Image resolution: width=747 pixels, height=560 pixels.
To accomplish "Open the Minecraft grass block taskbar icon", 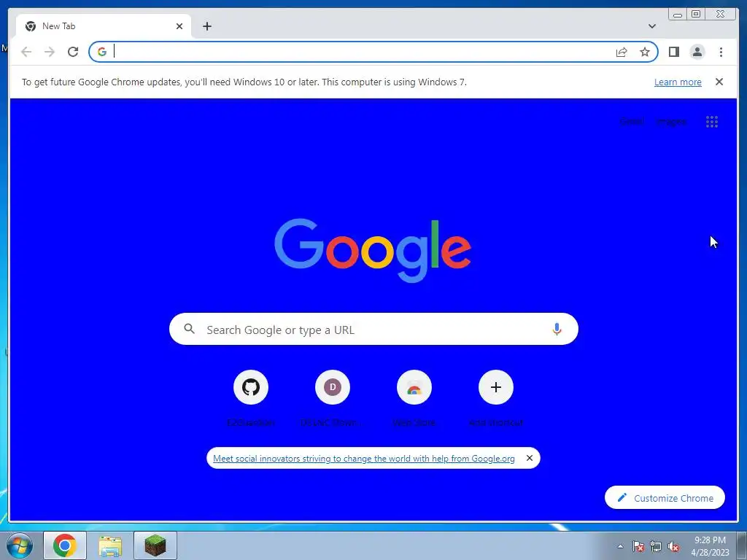I will point(155,545).
